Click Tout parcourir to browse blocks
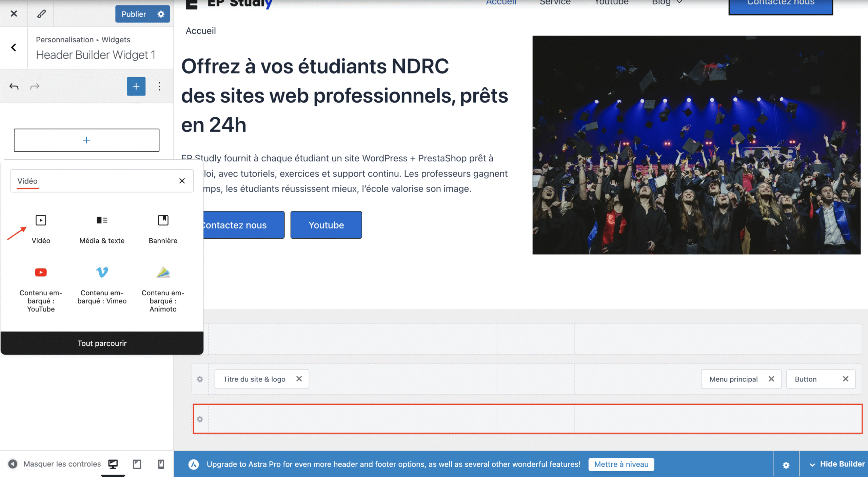Image resolution: width=868 pixels, height=477 pixels. click(x=102, y=343)
